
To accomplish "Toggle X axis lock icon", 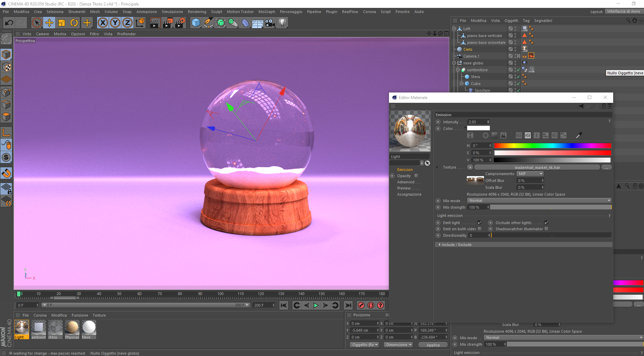I will click(x=102, y=23).
